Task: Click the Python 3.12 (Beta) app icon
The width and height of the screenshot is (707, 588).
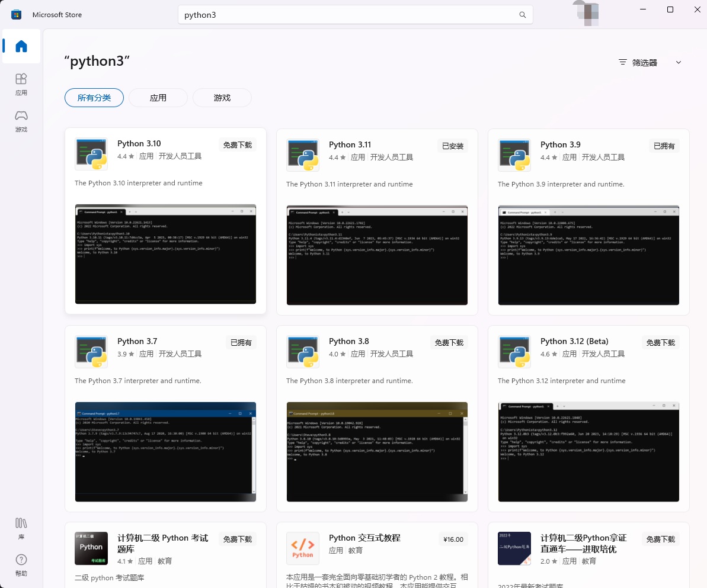Action: [x=514, y=352]
